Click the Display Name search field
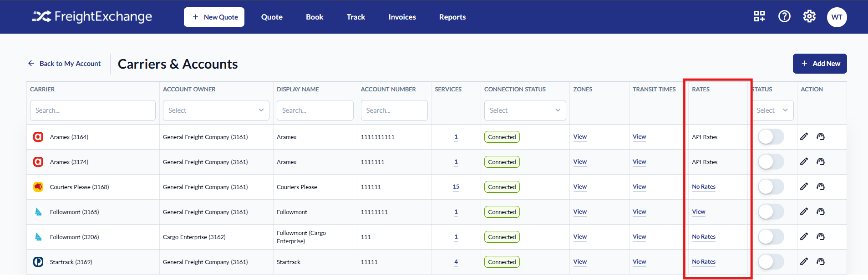868x280 pixels. point(315,110)
